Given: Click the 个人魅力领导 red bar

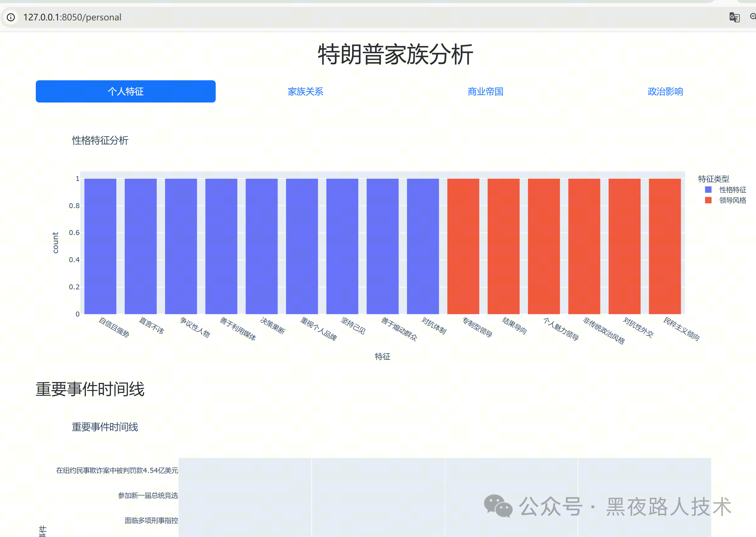Looking at the screenshot, I should pyautogui.click(x=543, y=246).
